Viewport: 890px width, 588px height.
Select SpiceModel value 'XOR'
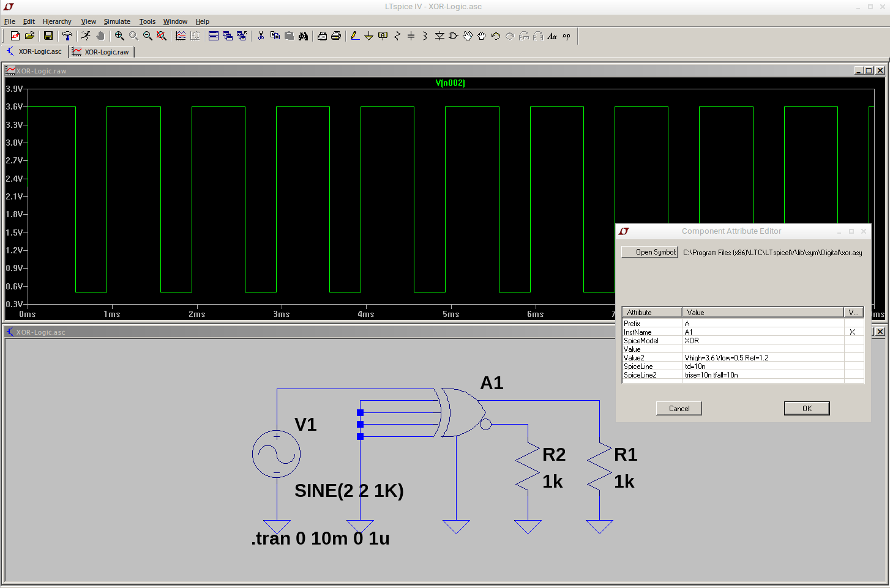[763, 341]
